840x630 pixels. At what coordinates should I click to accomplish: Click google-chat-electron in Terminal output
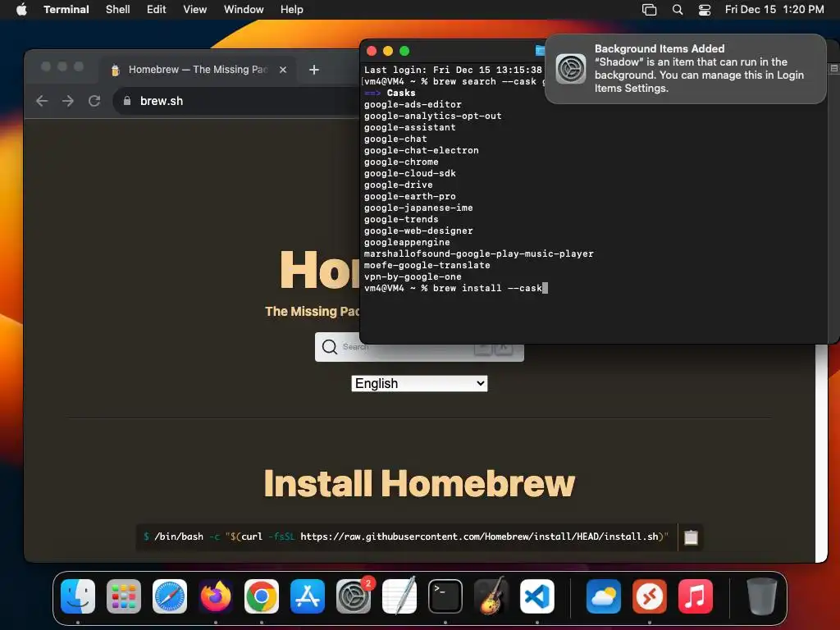421,151
